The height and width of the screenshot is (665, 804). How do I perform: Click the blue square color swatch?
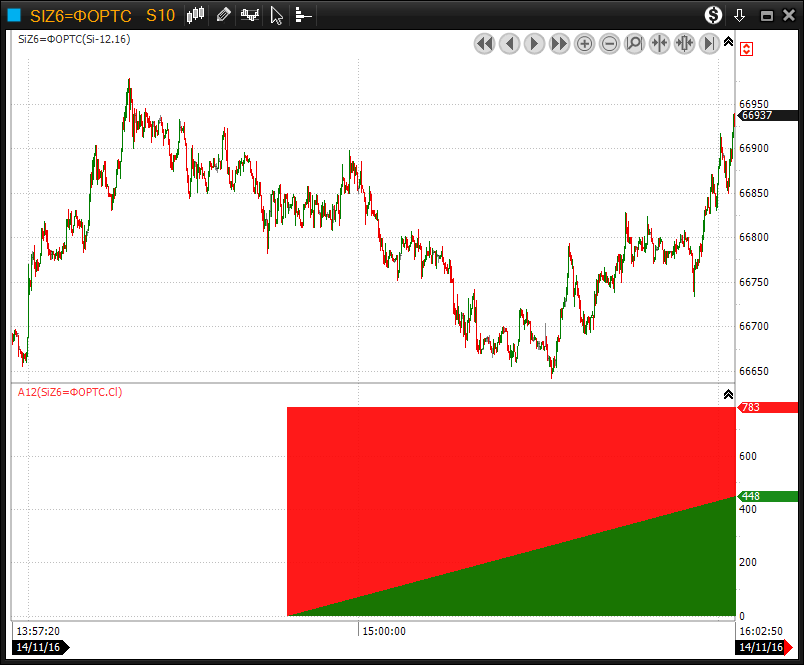(x=14, y=15)
